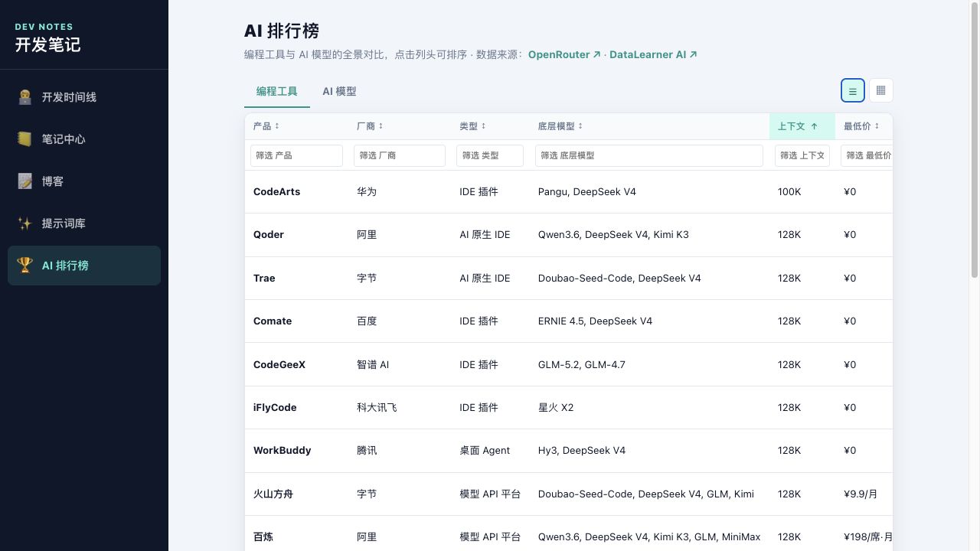The height and width of the screenshot is (551, 980).
Task: Switch to the 编程工具 tab
Action: point(277,91)
